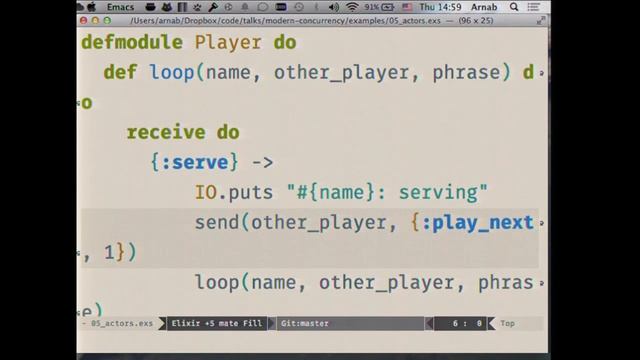The height and width of the screenshot is (360, 640).
Task: Open the US flag input source menu
Action: [x=407, y=7]
